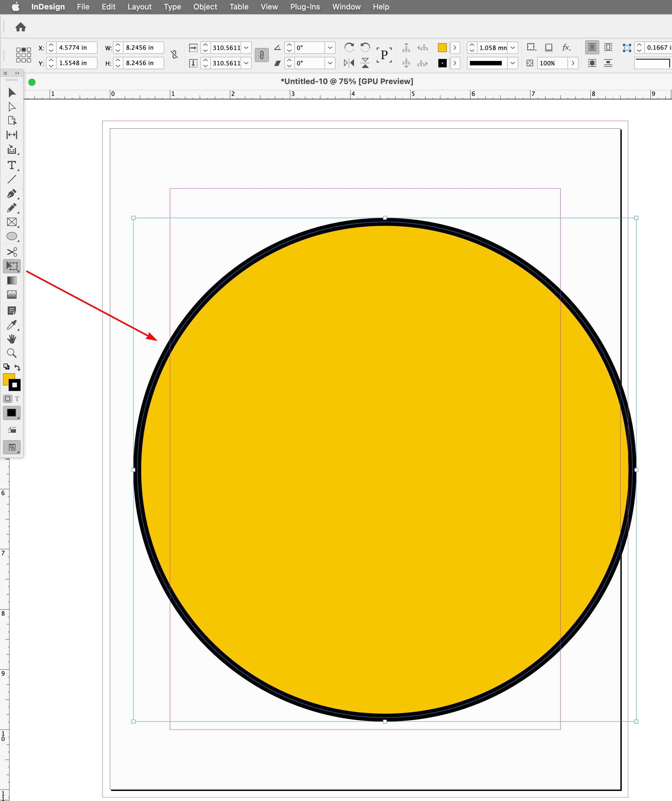Click the X position input field
This screenshot has width=672, height=801.
coord(76,48)
